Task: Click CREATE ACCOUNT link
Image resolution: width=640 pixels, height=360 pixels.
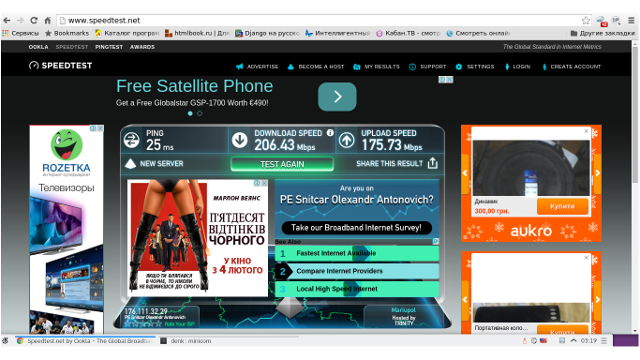Action: (571, 67)
